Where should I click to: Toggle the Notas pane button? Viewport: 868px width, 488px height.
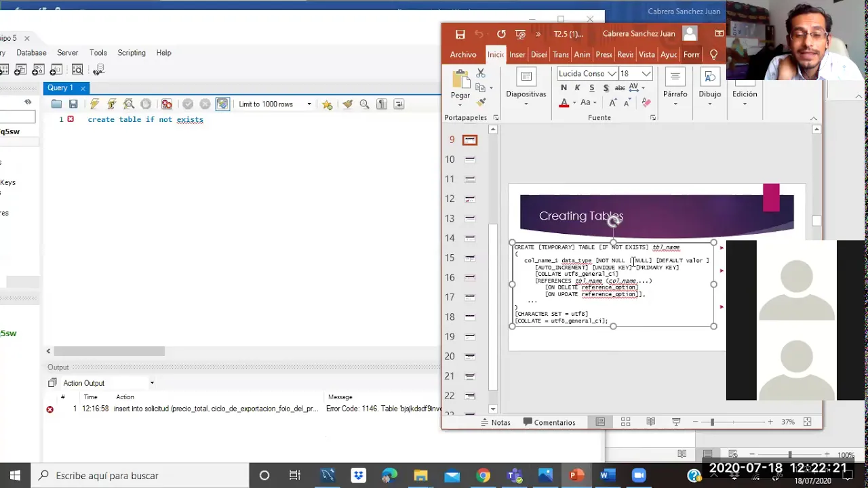click(496, 422)
